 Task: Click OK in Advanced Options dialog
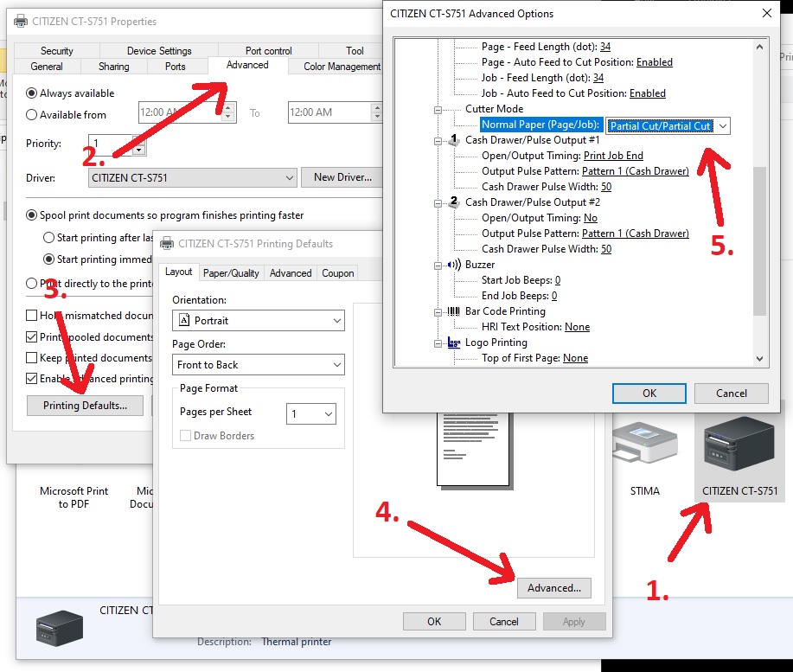pyautogui.click(x=649, y=394)
